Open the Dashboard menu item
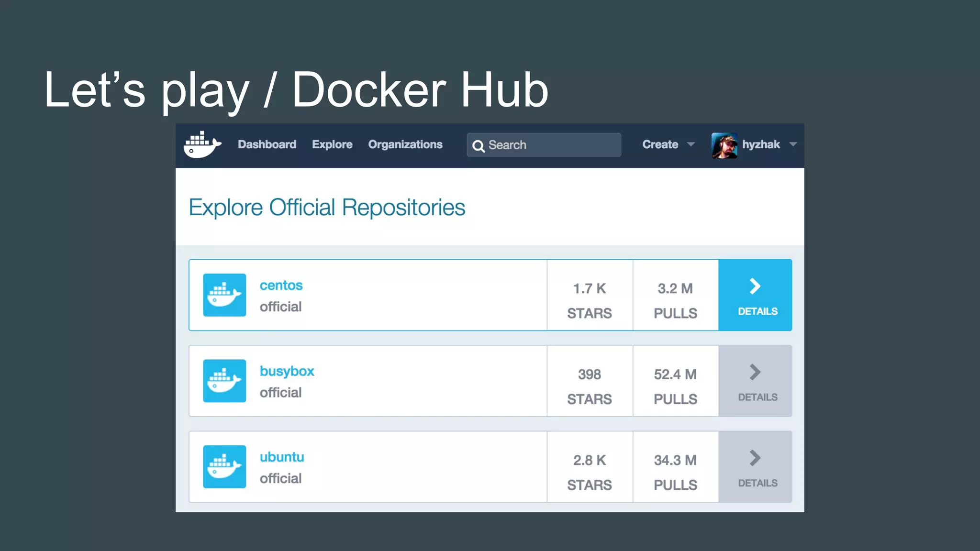 (267, 144)
